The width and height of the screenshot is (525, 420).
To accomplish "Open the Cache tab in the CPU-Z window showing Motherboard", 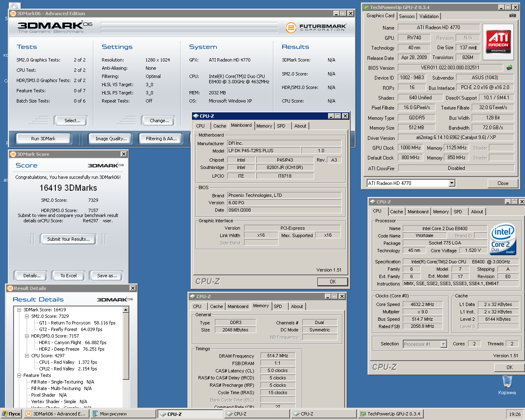I will point(219,126).
